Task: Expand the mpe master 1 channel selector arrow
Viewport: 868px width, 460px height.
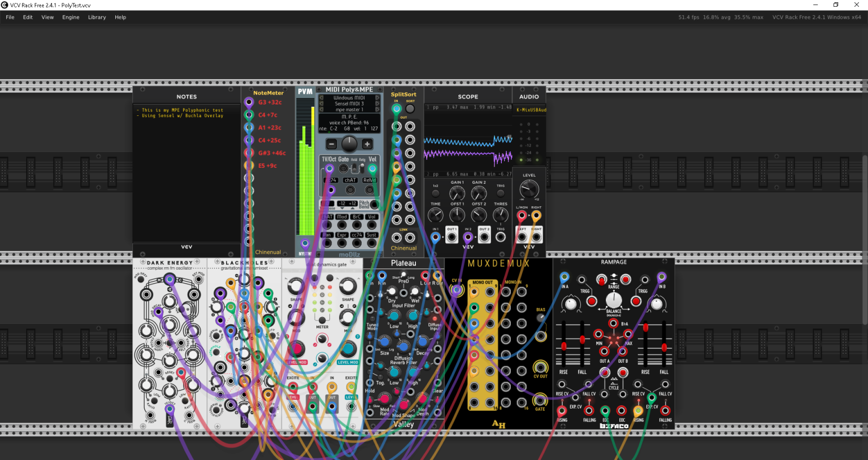Action: coord(377,110)
